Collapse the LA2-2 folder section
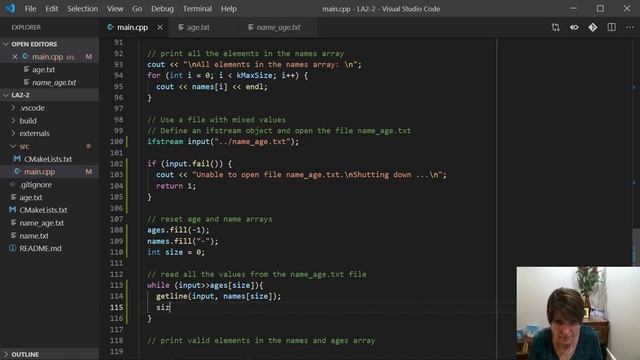The image size is (640, 360). [49, 95]
